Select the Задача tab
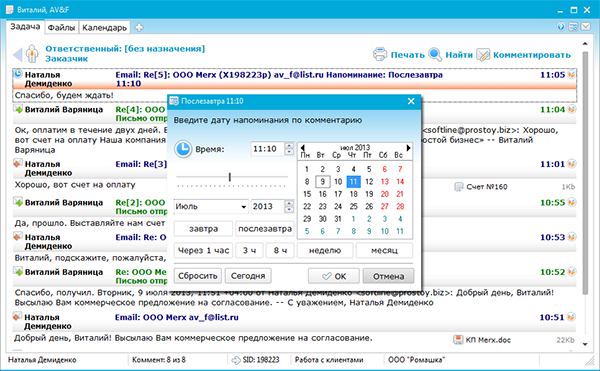Viewport: 600px width, 371px height. click(25, 26)
